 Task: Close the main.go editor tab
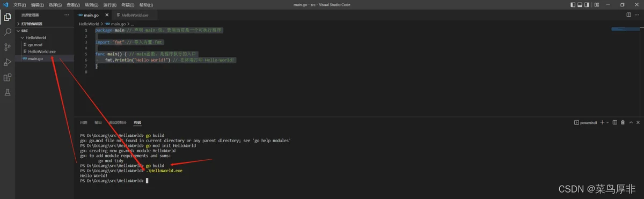point(106,15)
